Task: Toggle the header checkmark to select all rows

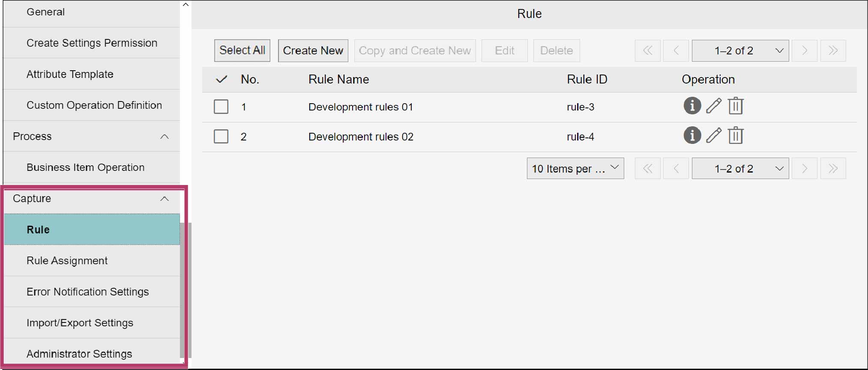Action: click(x=221, y=80)
